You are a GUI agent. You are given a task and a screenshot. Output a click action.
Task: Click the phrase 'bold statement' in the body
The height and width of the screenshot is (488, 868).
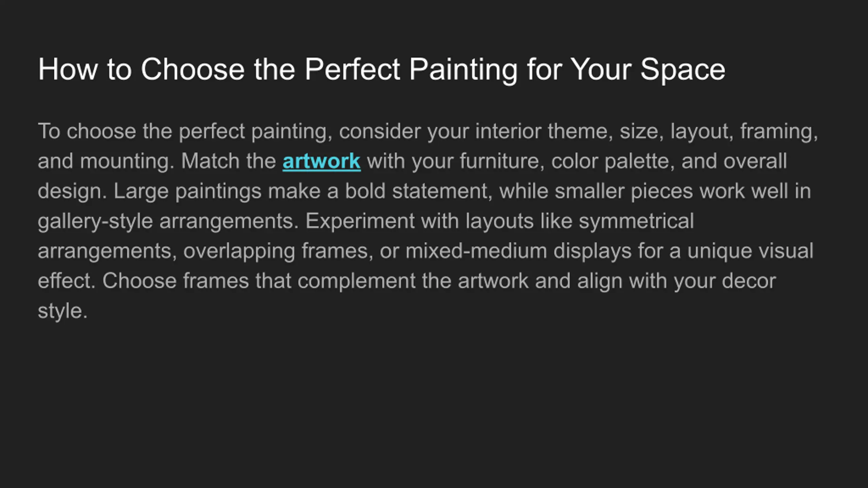(418, 191)
